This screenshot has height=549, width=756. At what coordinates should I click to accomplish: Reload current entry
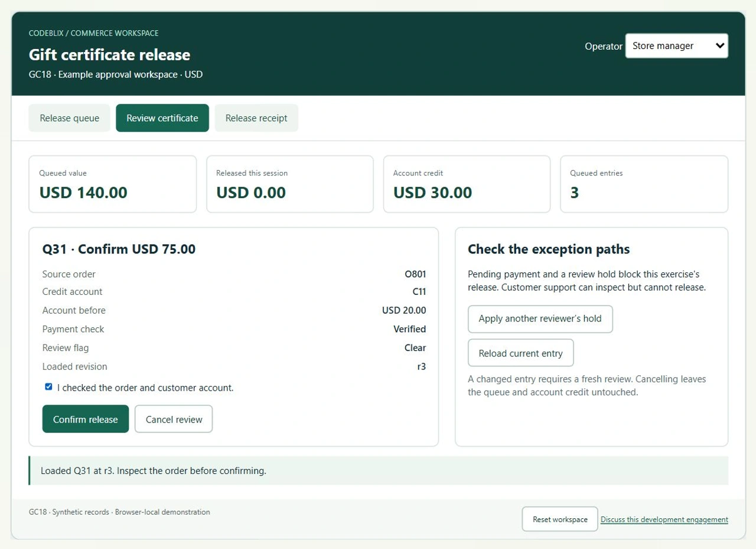point(520,353)
